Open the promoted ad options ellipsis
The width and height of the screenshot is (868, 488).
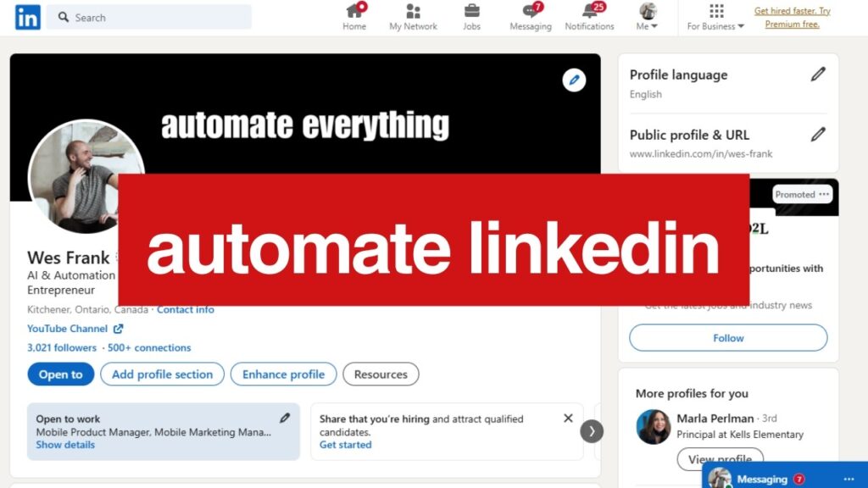point(822,194)
